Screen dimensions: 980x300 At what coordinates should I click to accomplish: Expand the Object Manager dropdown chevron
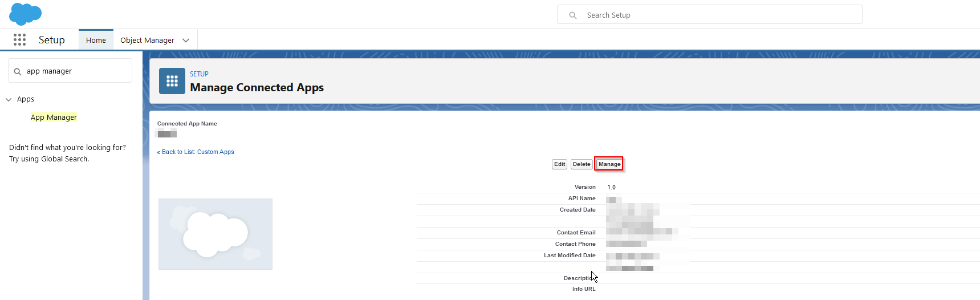(186, 40)
